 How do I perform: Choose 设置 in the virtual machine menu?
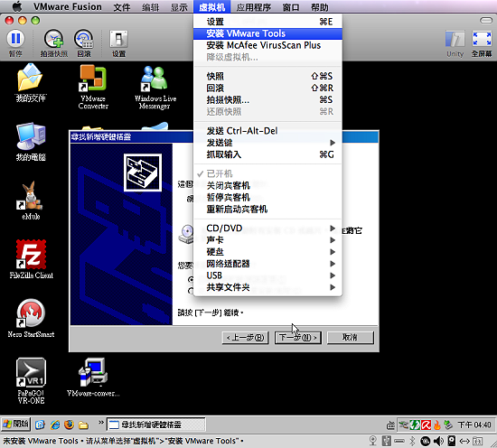coord(267,22)
